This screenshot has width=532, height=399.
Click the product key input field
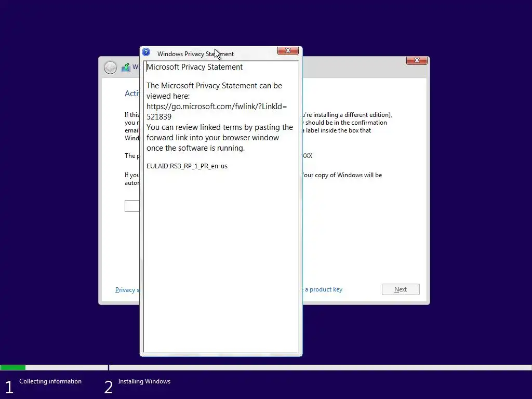pos(132,206)
